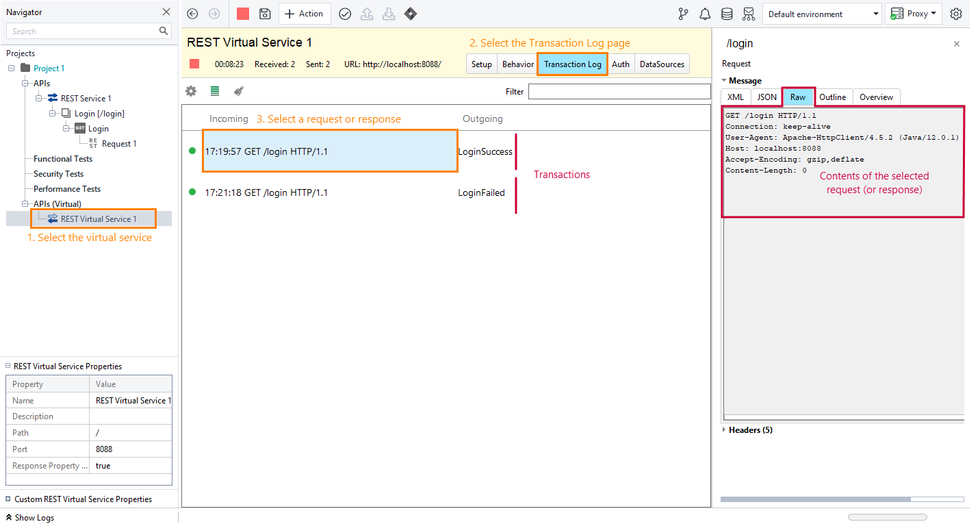The height and width of the screenshot is (524, 980).
Task: Switch to the Outline message tab
Action: [x=833, y=97]
